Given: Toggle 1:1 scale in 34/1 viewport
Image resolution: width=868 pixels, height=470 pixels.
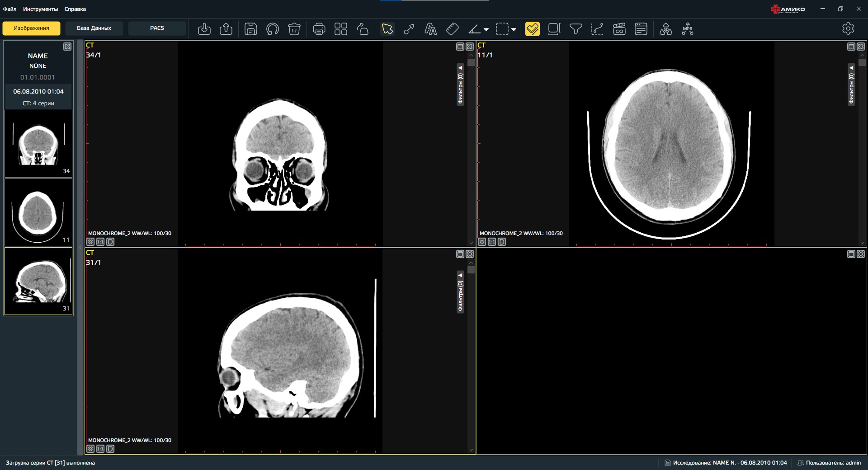Looking at the screenshot, I should tap(100, 242).
